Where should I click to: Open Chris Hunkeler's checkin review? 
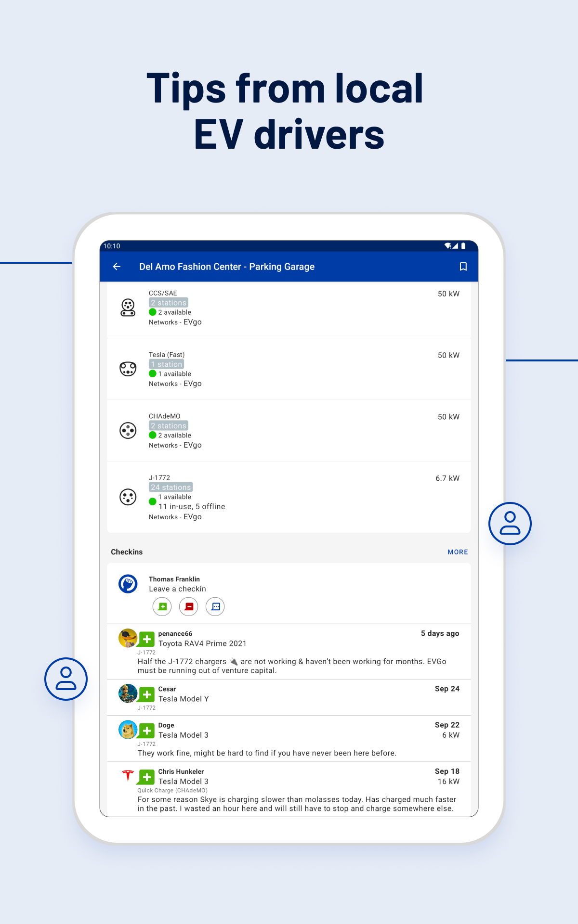click(289, 789)
